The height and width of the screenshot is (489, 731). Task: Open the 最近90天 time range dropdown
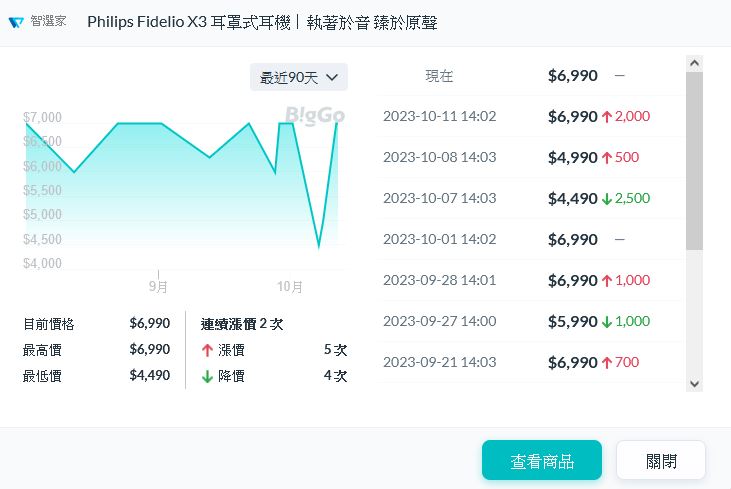[x=298, y=77]
